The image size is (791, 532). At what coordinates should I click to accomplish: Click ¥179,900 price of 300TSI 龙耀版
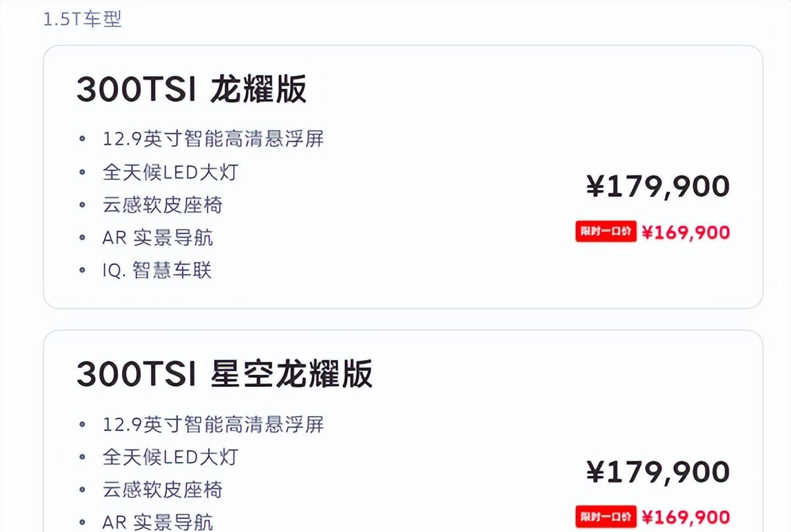coord(658,187)
